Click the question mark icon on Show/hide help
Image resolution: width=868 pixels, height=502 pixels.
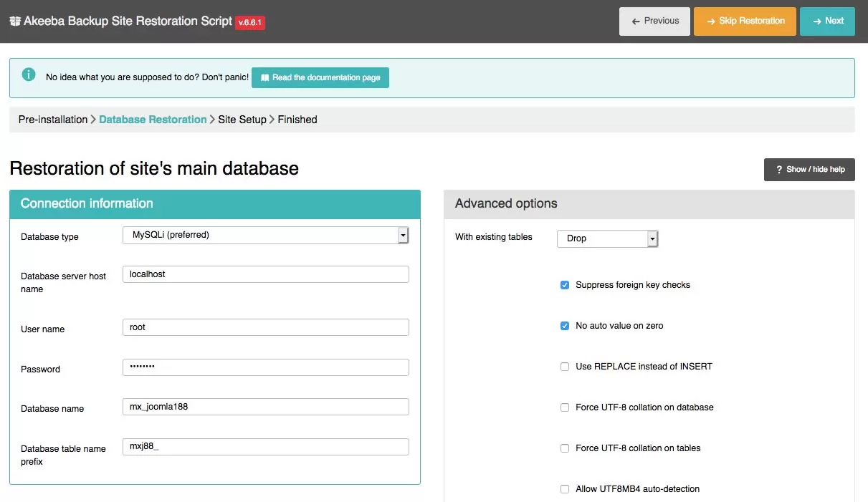click(x=779, y=169)
